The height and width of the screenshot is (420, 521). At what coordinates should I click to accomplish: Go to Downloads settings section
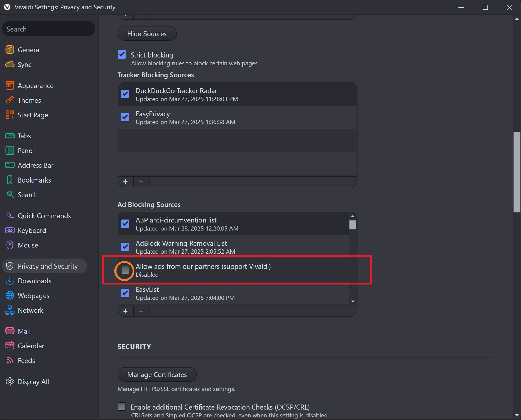click(x=35, y=281)
